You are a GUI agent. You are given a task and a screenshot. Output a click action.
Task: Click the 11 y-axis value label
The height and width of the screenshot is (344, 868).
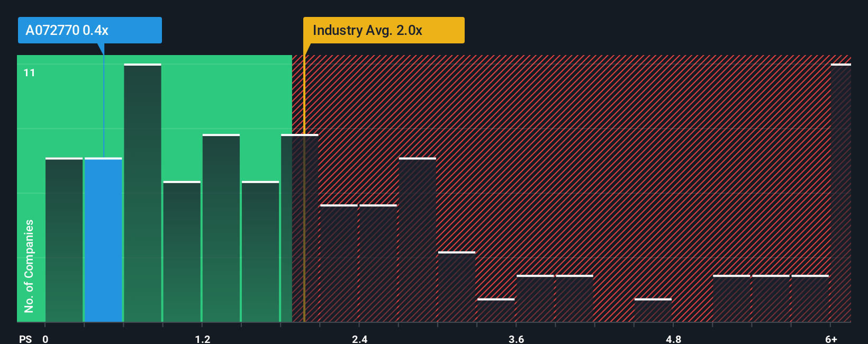pos(29,73)
